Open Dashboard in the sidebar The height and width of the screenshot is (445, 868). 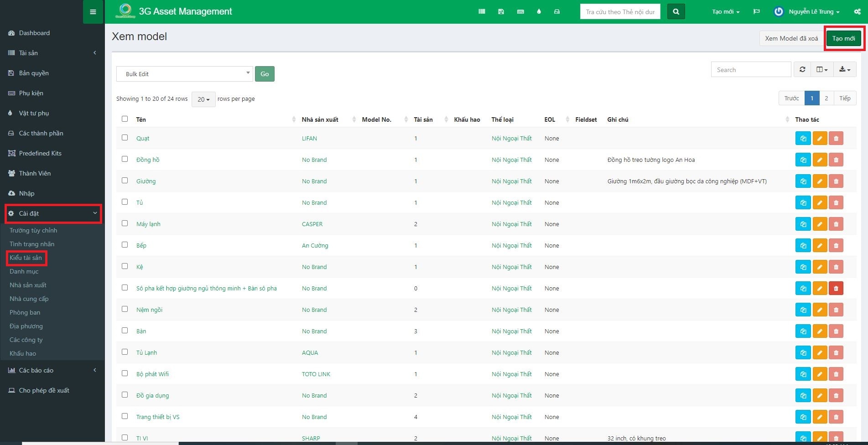pos(34,33)
